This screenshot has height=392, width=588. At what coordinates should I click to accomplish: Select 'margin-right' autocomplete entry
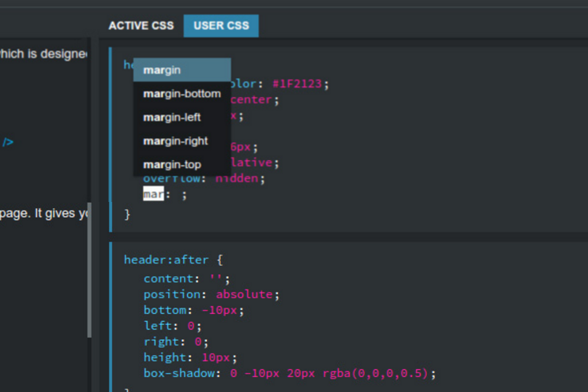pyautogui.click(x=182, y=141)
